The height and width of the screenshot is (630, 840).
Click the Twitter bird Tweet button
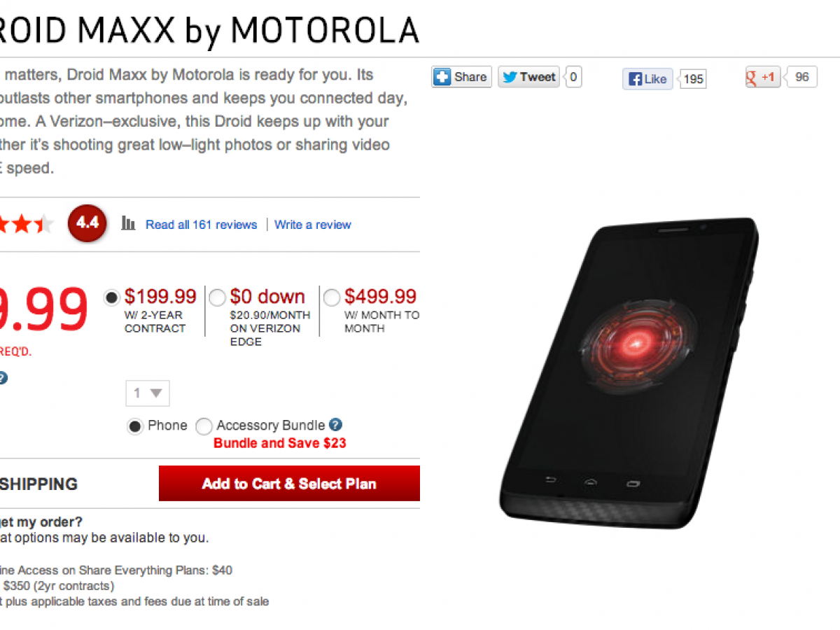(528, 77)
